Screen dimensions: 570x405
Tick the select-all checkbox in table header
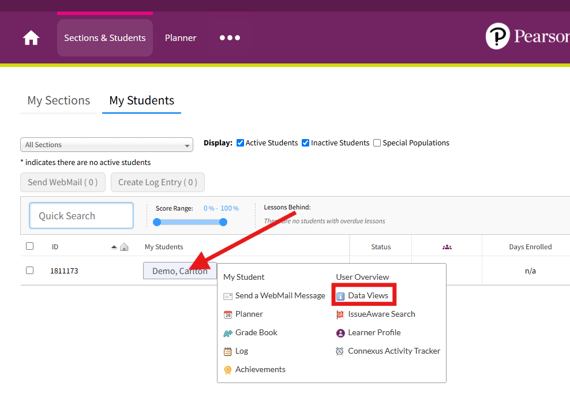tap(30, 246)
